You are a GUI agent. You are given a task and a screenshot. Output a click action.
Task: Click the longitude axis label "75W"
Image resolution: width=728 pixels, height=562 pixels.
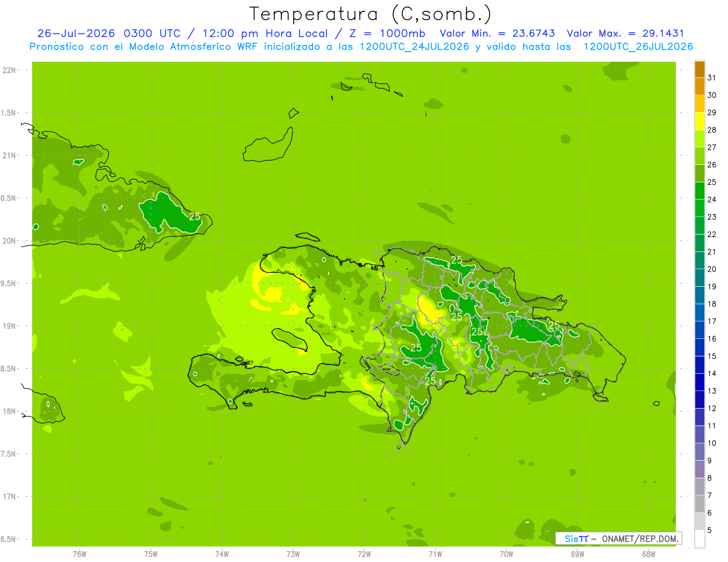[151, 554]
